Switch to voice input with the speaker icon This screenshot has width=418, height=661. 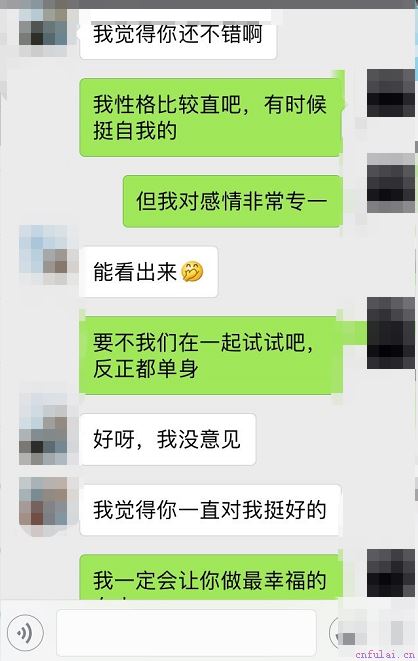[25, 632]
